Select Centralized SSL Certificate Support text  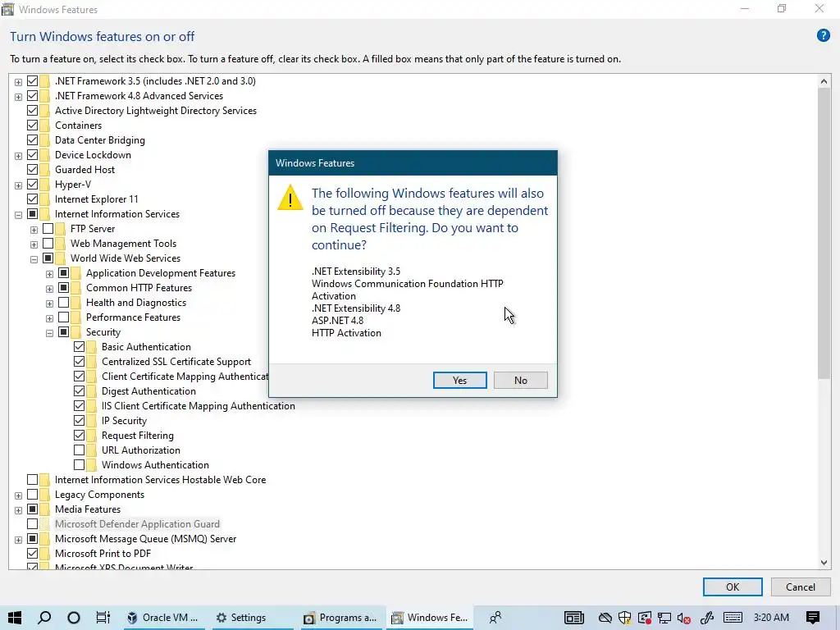coord(176,362)
